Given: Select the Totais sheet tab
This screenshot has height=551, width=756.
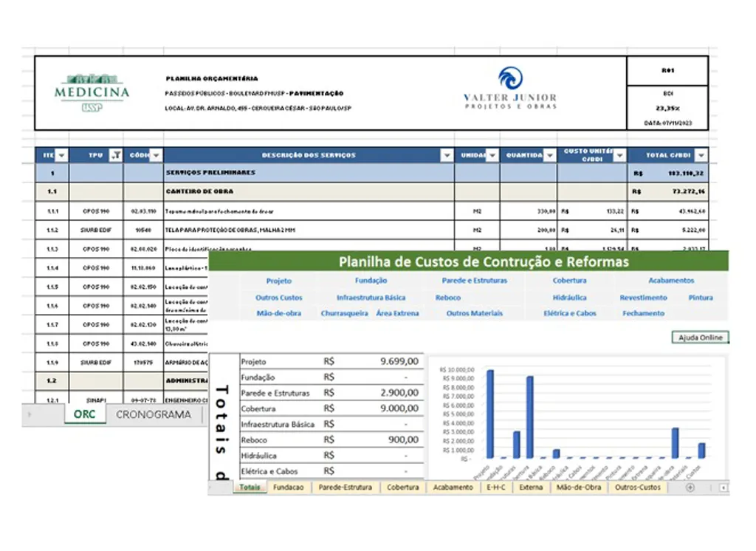Looking at the screenshot, I should click(250, 487).
